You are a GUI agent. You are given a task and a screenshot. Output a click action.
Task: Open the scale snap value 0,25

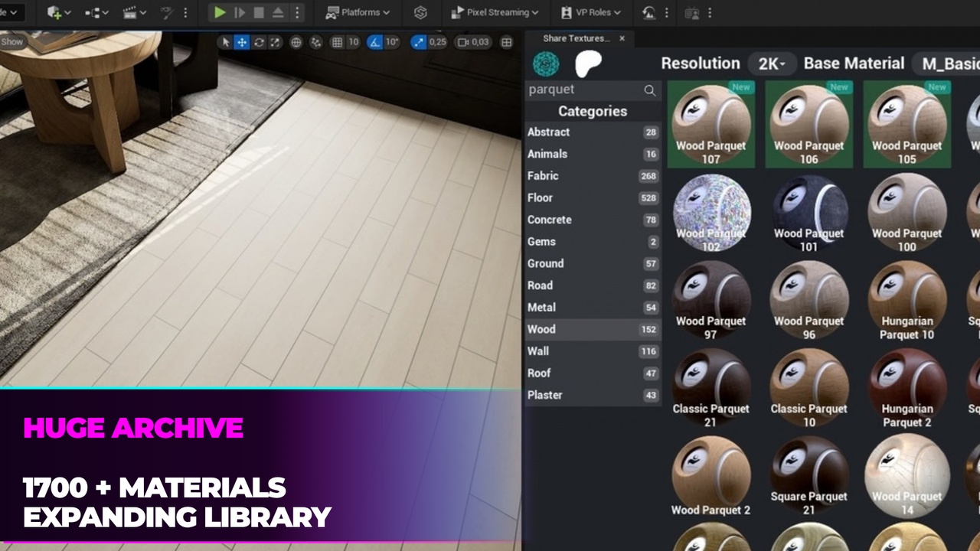[437, 42]
